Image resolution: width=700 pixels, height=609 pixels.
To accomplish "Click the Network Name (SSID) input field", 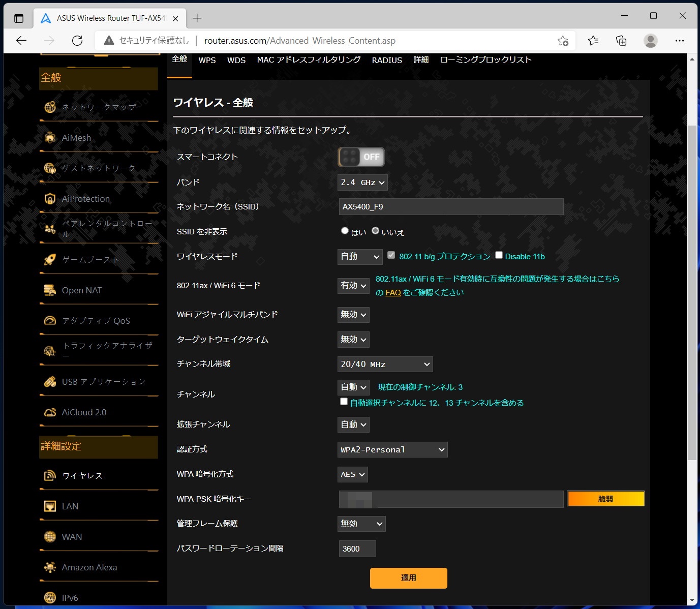I will coord(451,207).
